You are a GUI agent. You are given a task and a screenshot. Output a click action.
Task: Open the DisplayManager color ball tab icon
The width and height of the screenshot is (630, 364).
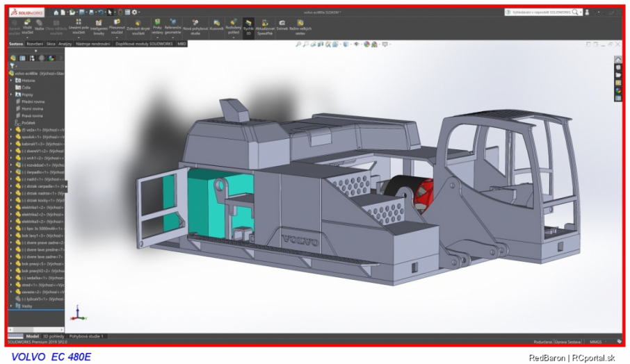[x=51, y=58]
